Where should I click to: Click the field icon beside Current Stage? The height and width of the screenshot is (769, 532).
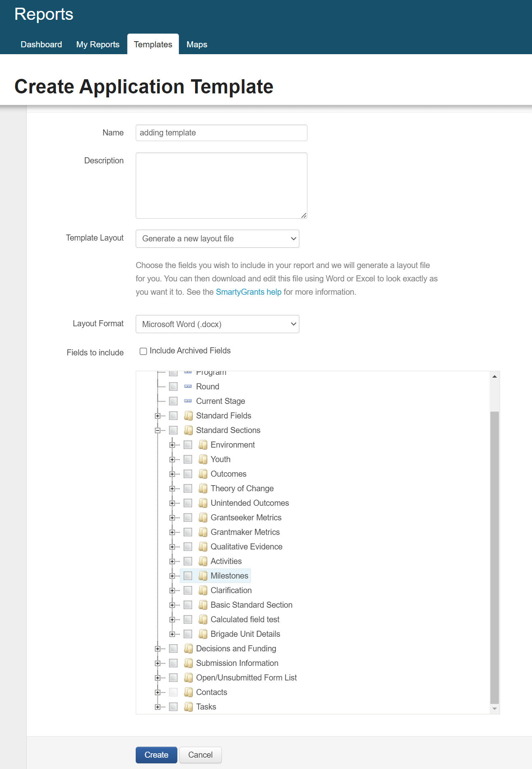click(188, 401)
